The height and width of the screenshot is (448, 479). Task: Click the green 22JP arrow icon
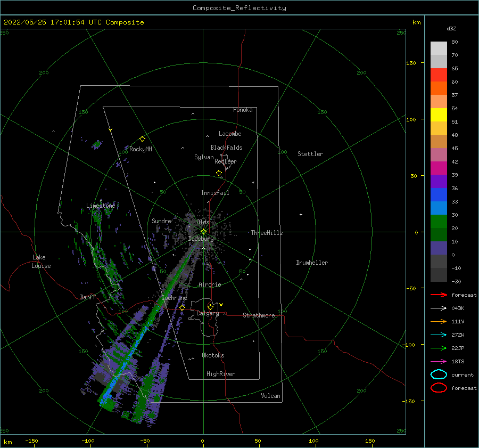point(439,348)
